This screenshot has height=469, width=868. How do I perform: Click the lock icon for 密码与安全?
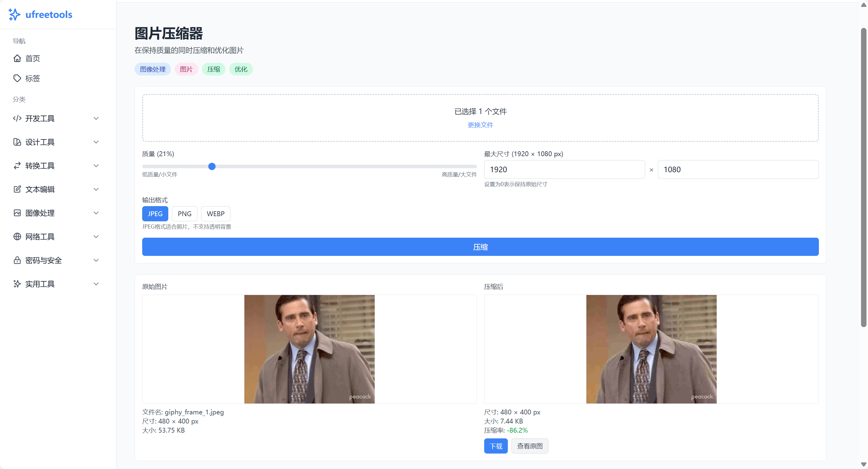point(17,260)
